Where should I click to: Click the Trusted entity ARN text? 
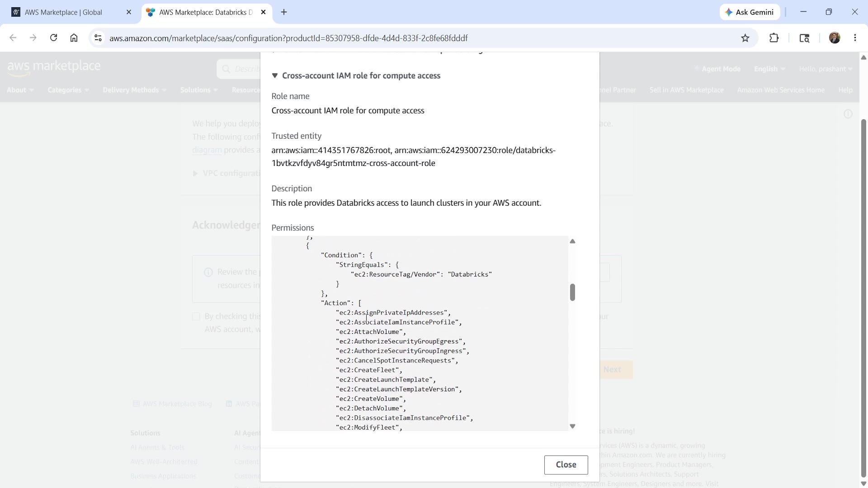413,156
